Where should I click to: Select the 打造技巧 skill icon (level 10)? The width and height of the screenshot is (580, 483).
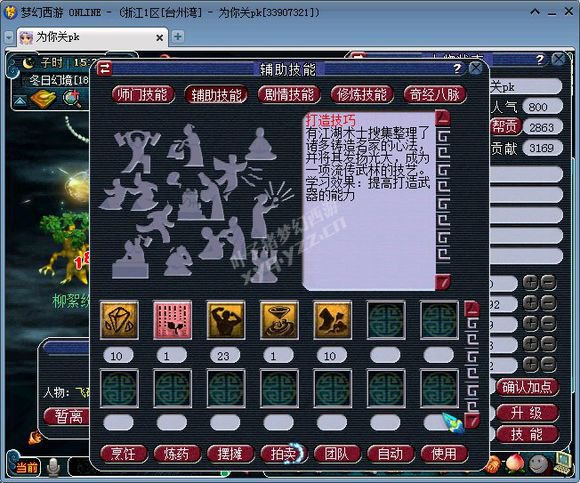tap(119, 320)
